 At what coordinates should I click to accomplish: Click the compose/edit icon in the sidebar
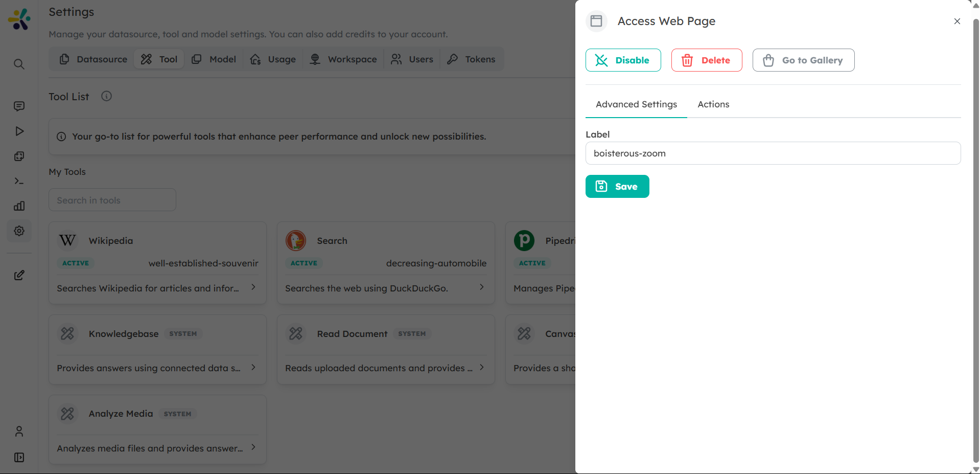19,275
